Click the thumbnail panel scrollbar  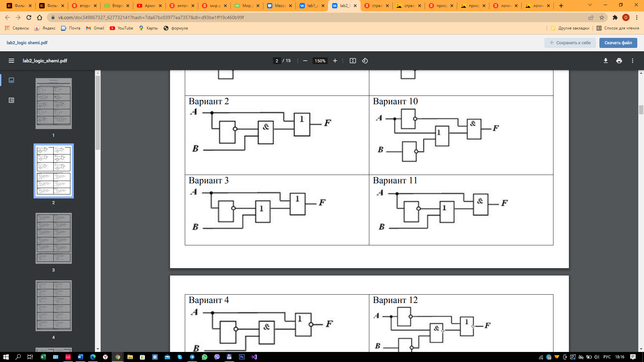(98, 112)
